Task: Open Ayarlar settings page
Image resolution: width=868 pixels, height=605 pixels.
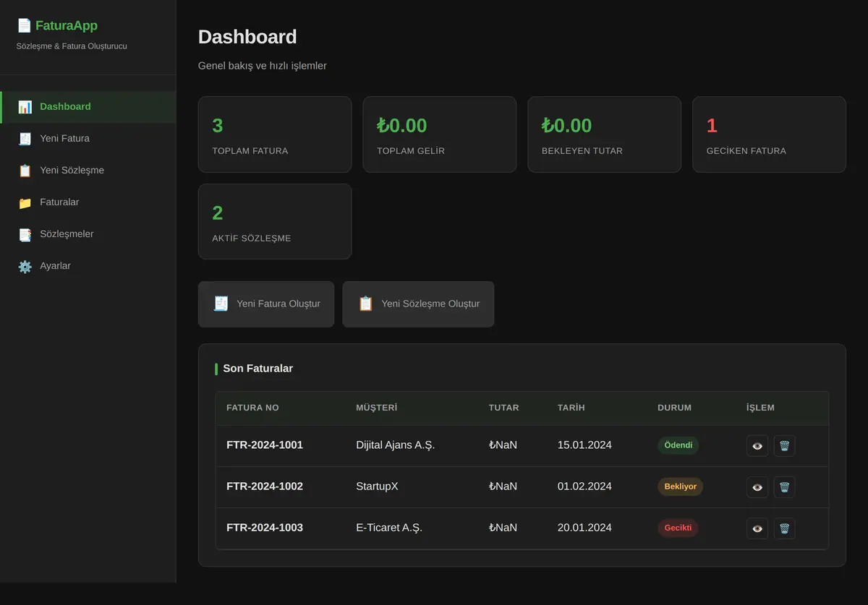Action: (88, 266)
